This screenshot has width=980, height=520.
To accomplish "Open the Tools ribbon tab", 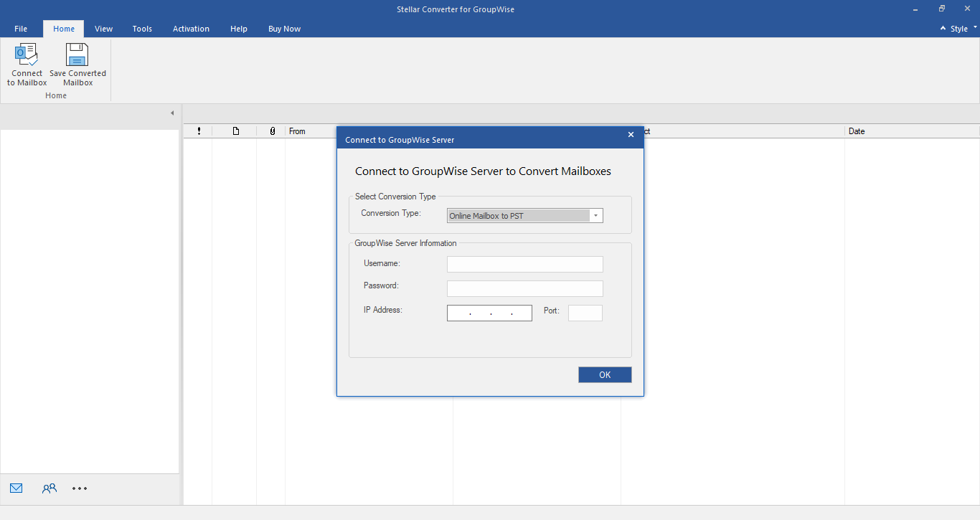I will tap(142, 29).
